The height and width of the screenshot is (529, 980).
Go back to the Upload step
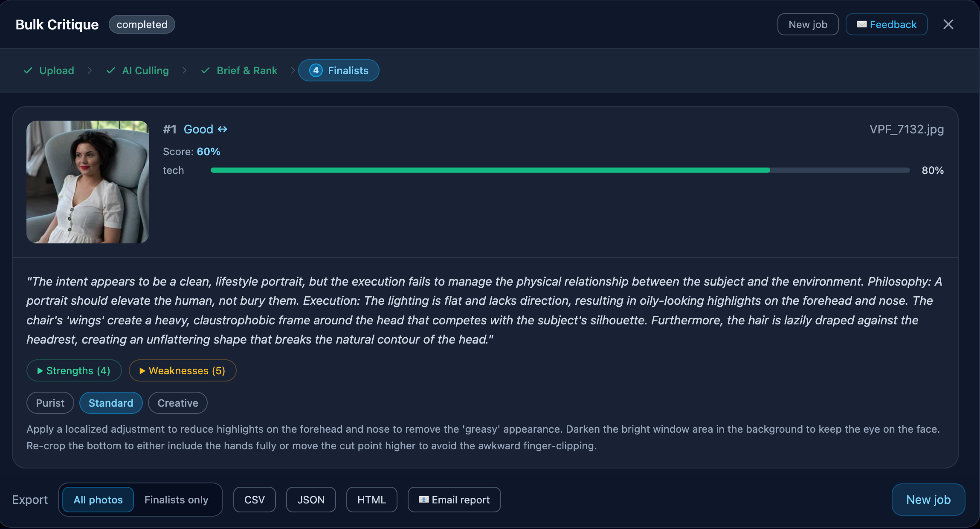56,70
